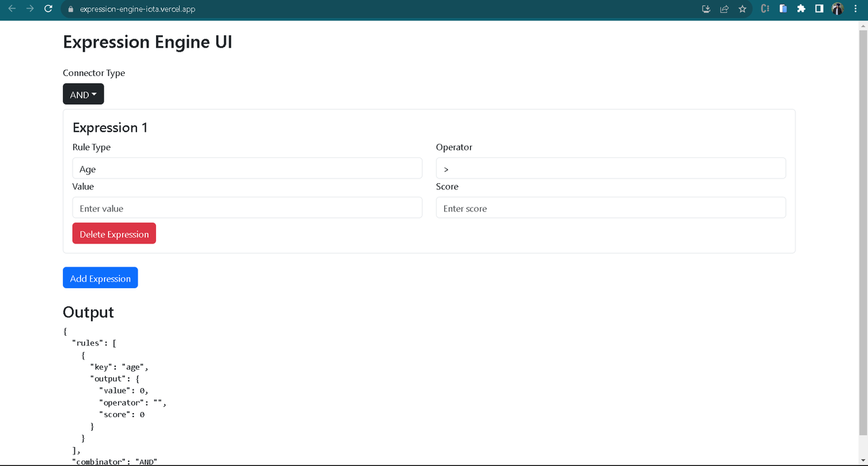
Task: Click the Rule Type label
Action: pyautogui.click(x=92, y=147)
